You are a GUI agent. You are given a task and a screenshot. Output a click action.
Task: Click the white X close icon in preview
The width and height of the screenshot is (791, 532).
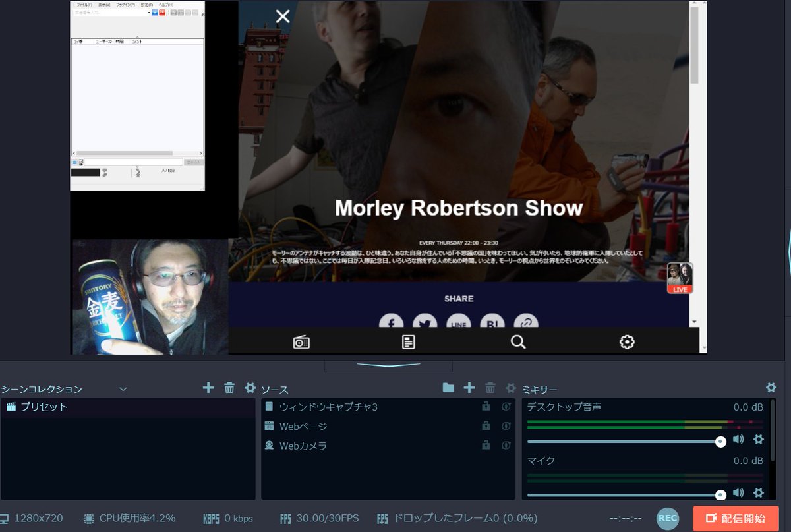(x=283, y=16)
